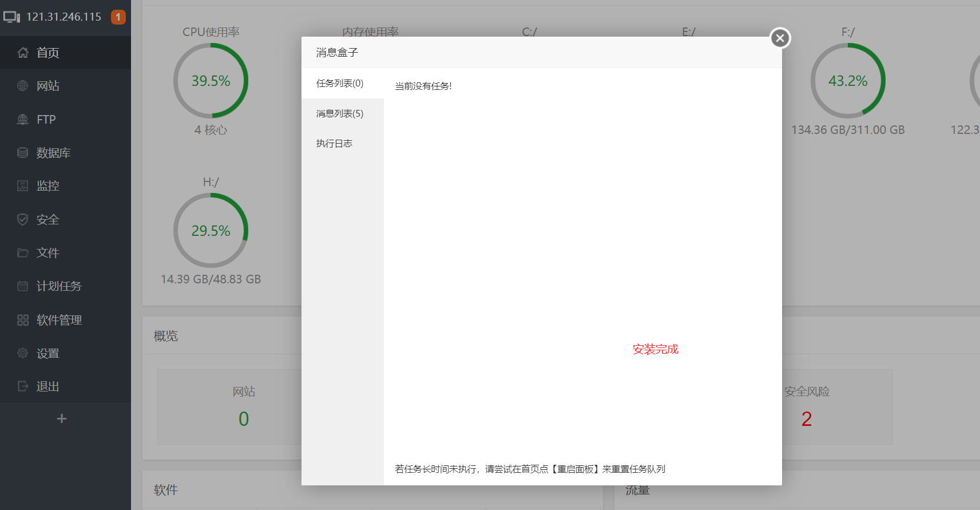Click the 安全风险 count 2
This screenshot has height=510, width=980.
[x=807, y=419]
